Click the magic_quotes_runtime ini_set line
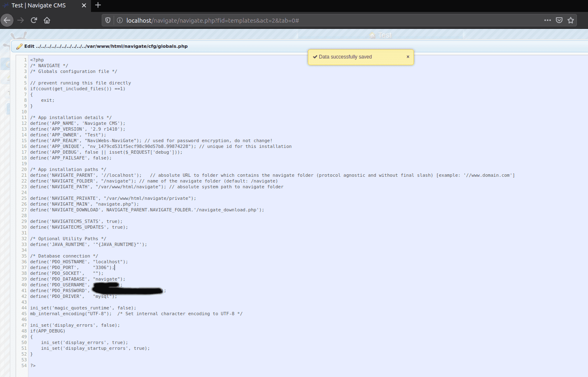The height and width of the screenshot is (377, 588). click(x=83, y=308)
